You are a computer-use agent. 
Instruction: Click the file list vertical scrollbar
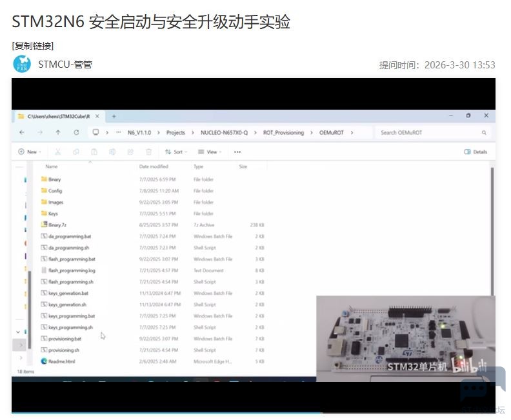click(492, 232)
